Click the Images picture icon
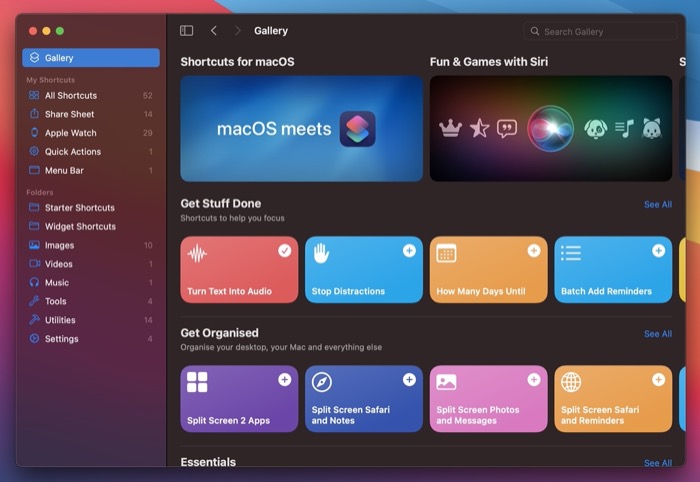Viewport: 700px width, 482px height. (x=34, y=245)
